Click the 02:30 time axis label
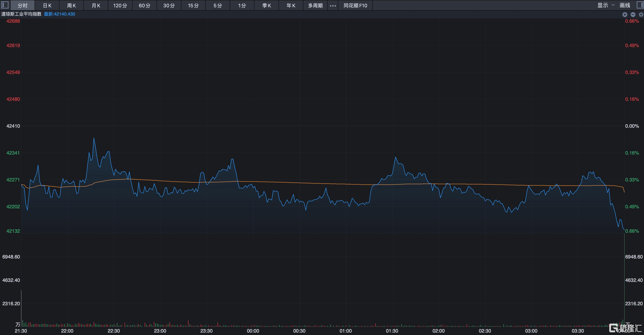644x335 pixels. coord(485,331)
